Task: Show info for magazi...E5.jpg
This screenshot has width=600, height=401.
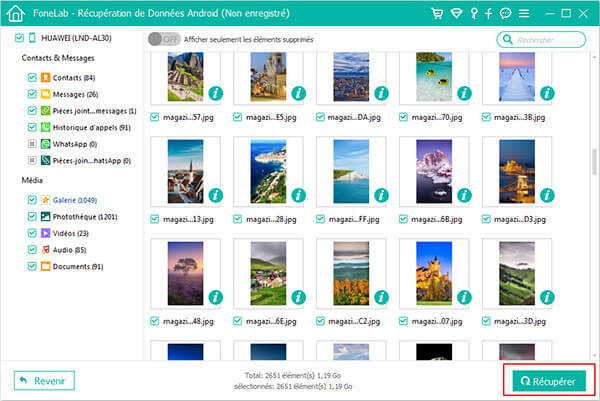Action: tap(298, 93)
